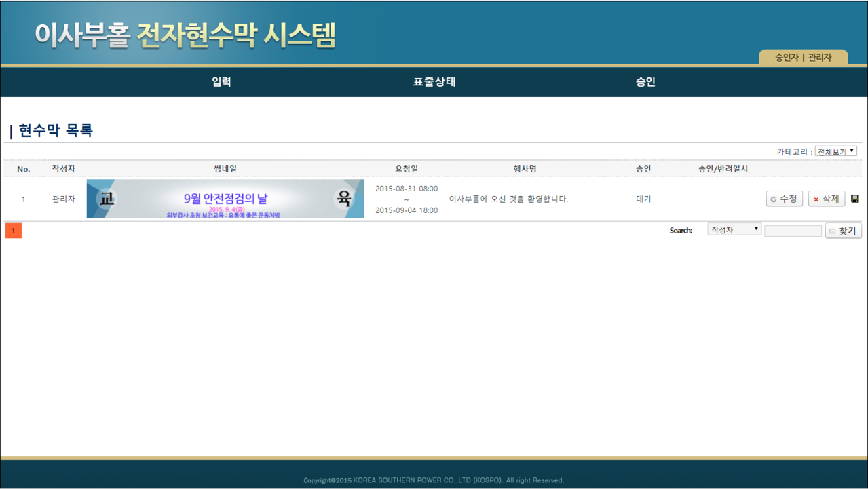Click the 승인 column header in the table
The height and width of the screenshot is (489, 868).
click(643, 168)
